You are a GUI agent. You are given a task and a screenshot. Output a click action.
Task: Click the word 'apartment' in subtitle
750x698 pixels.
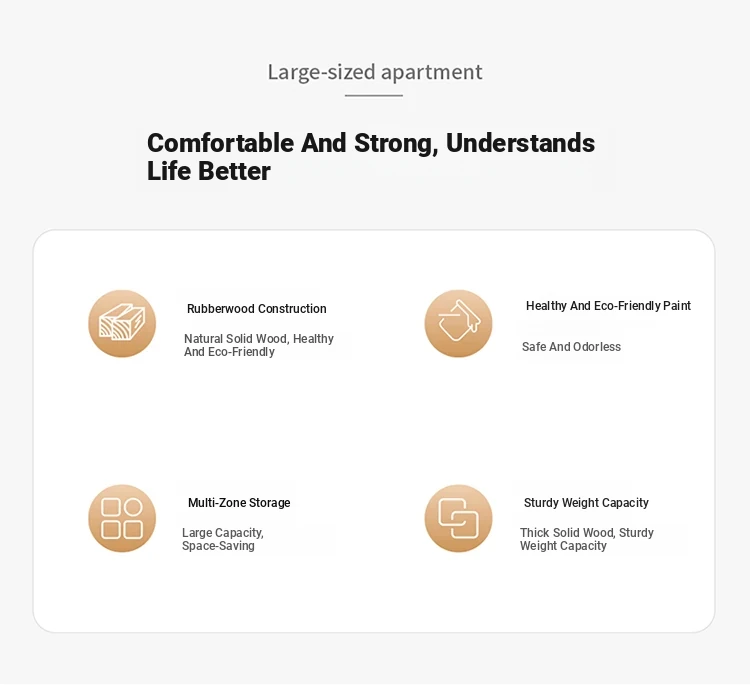point(431,72)
